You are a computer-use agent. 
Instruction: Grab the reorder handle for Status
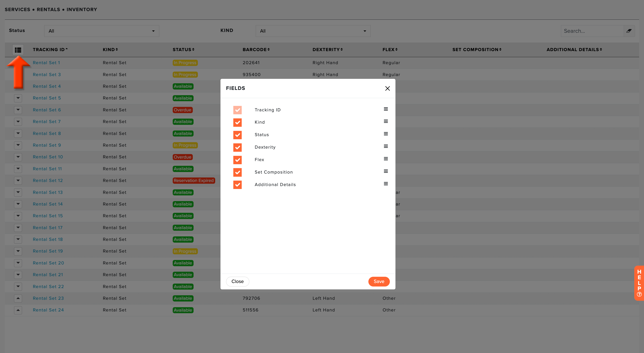pyautogui.click(x=386, y=134)
